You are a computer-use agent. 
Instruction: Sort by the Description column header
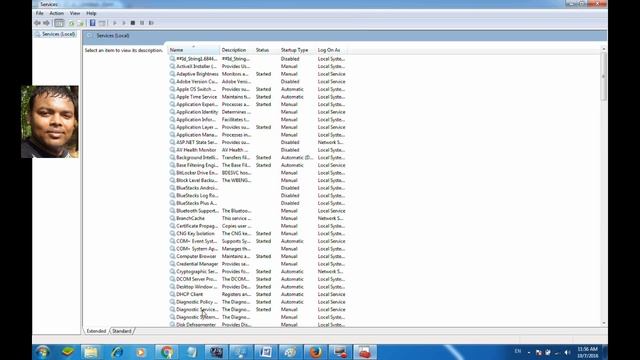click(x=237, y=50)
